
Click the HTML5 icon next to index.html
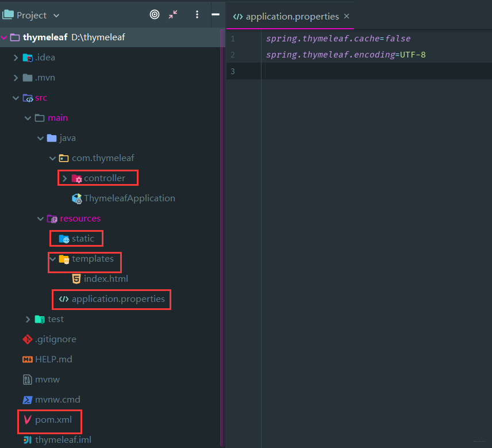click(76, 279)
